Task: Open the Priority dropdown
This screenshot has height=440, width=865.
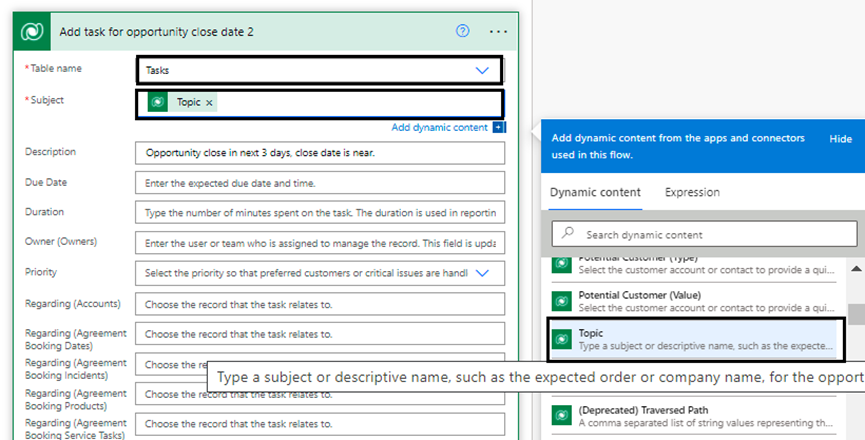Action: (x=483, y=273)
